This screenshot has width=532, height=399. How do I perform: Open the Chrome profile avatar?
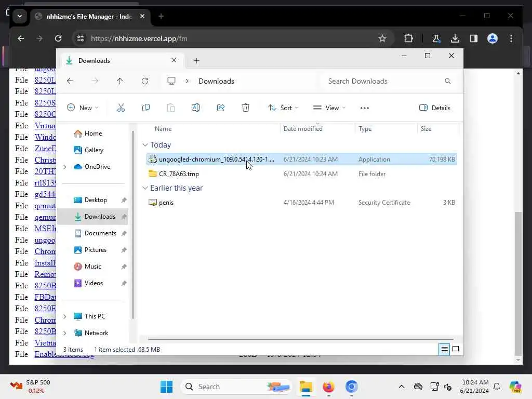click(x=493, y=38)
